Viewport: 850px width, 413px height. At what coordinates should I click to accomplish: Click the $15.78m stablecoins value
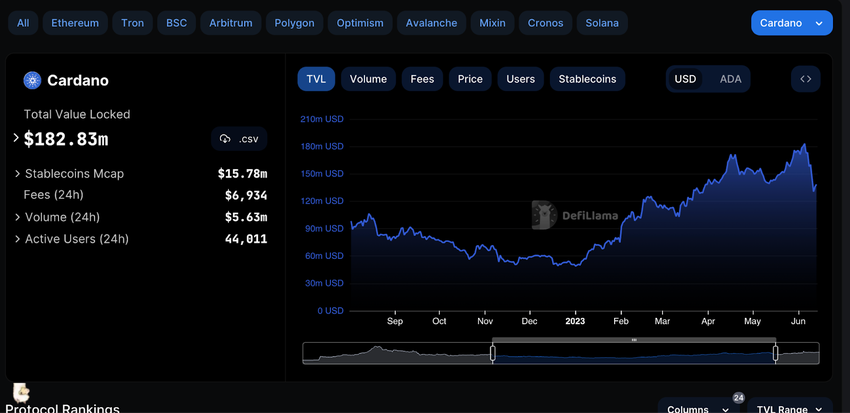pyautogui.click(x=242, y=173)
